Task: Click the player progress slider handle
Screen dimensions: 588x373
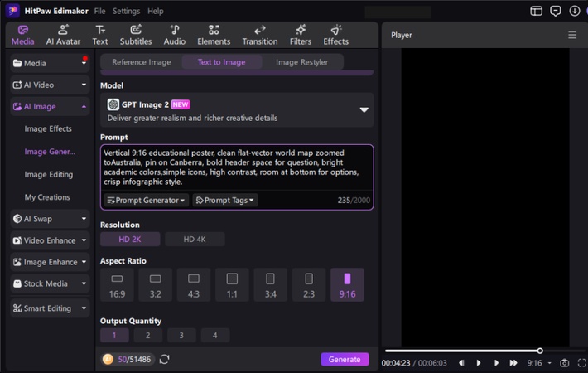Action: point(540,351)
